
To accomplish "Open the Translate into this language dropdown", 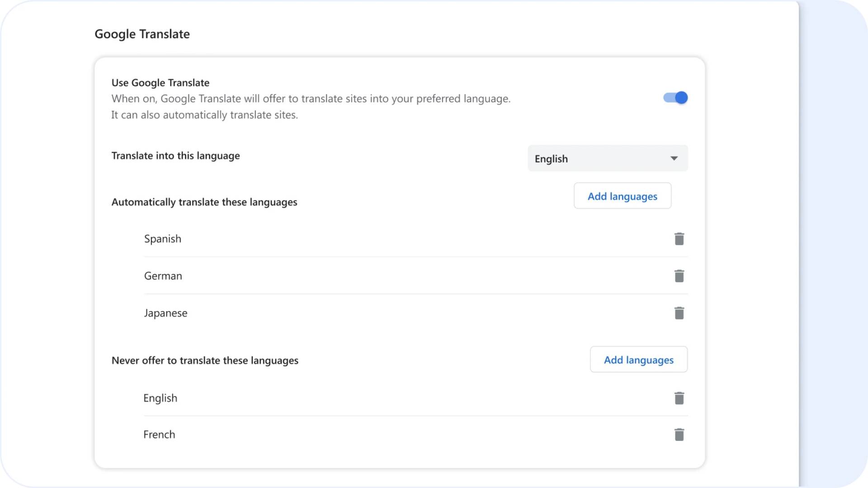I will tap(608, 158).
